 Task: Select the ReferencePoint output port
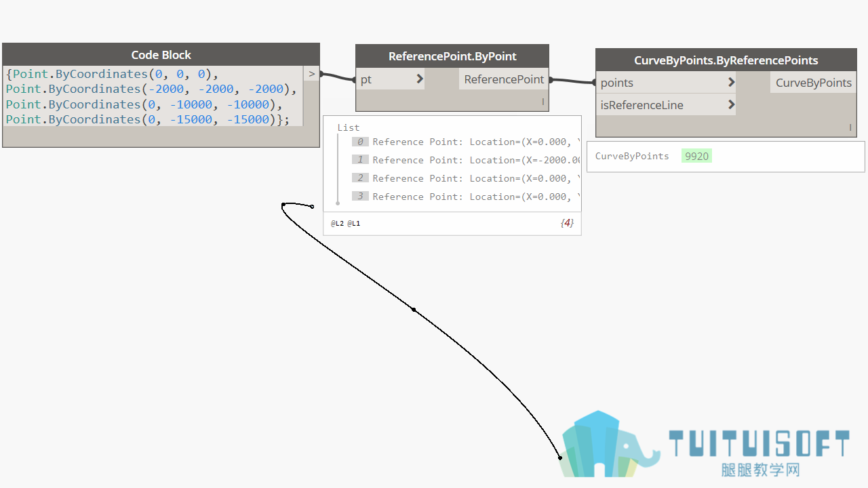point(504,79)
